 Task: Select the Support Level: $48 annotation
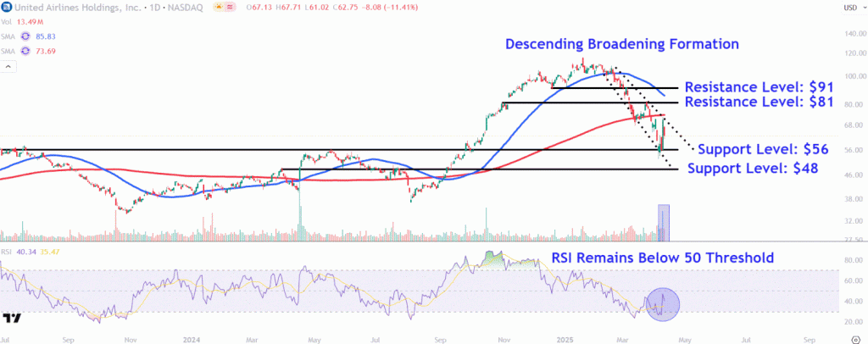coord(753,169)
